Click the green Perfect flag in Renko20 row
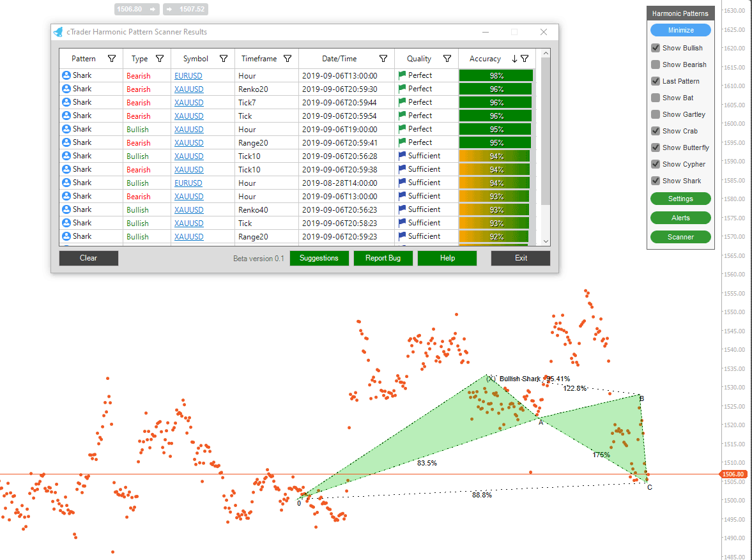 [x=402, y=89]
